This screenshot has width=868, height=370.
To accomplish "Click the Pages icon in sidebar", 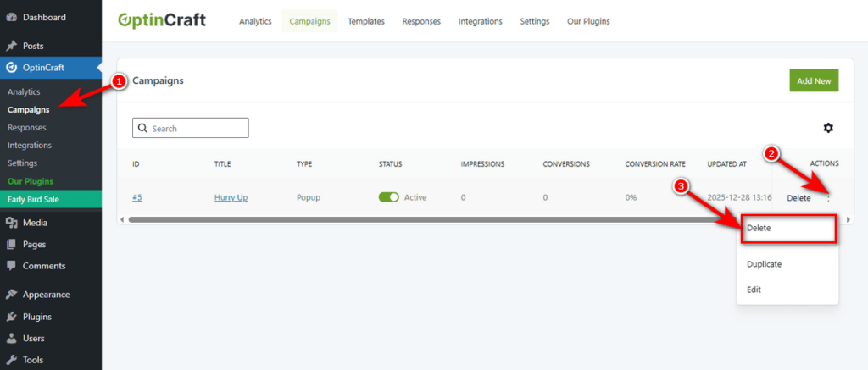I will point(11,244).
